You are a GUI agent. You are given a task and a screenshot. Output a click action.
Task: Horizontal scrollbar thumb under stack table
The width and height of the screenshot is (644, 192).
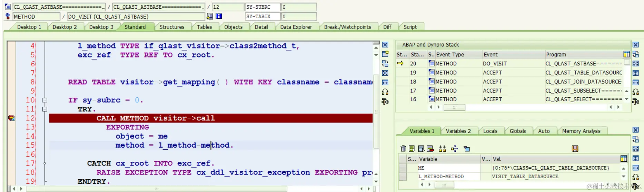tap(454, 107)
